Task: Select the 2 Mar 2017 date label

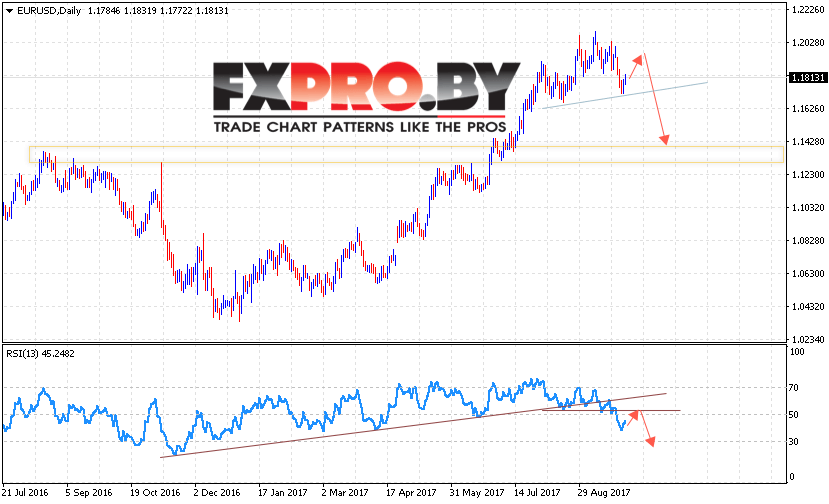Action: click(x=345, y=493)
